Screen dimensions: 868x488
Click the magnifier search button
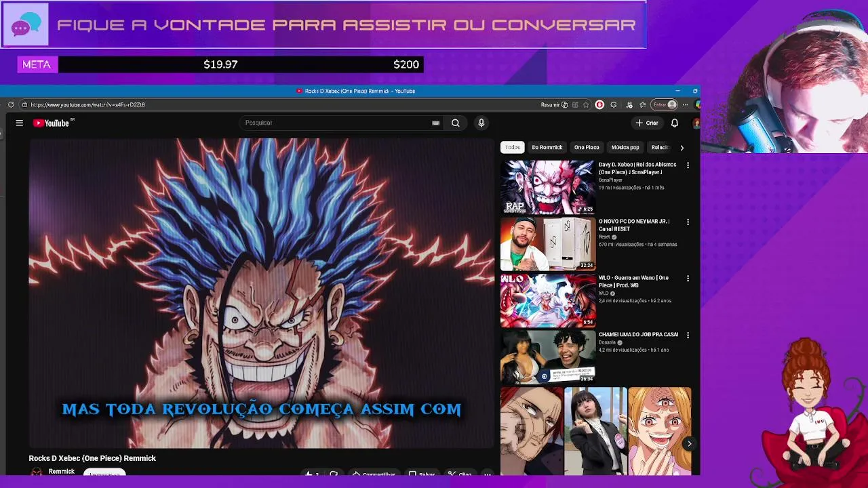[x=456, y=123]
